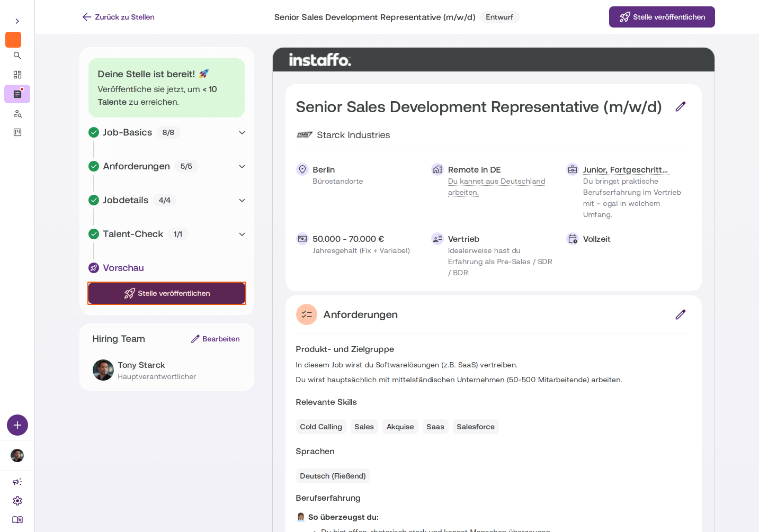Edit job title with pencil icon
This screenshot has width=759, height=532.
pyautogui.click(x=681, y=106)
